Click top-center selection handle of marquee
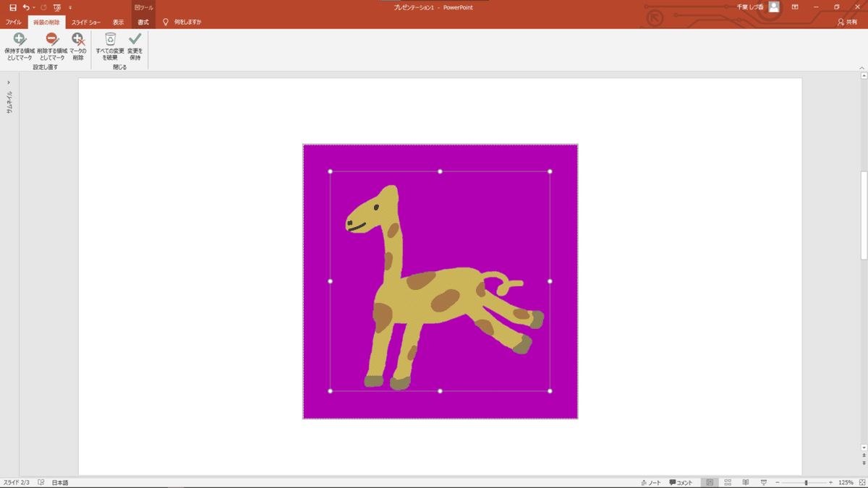 click(x=440, y=171)
